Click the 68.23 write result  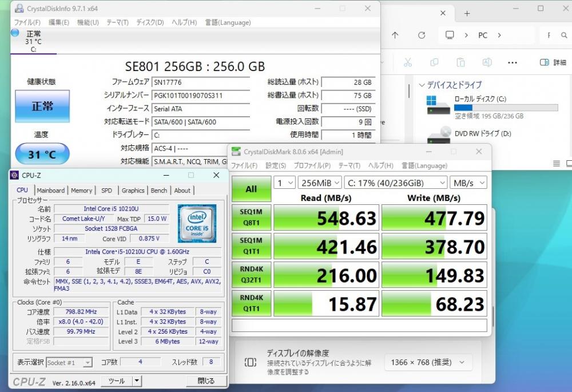435,304
